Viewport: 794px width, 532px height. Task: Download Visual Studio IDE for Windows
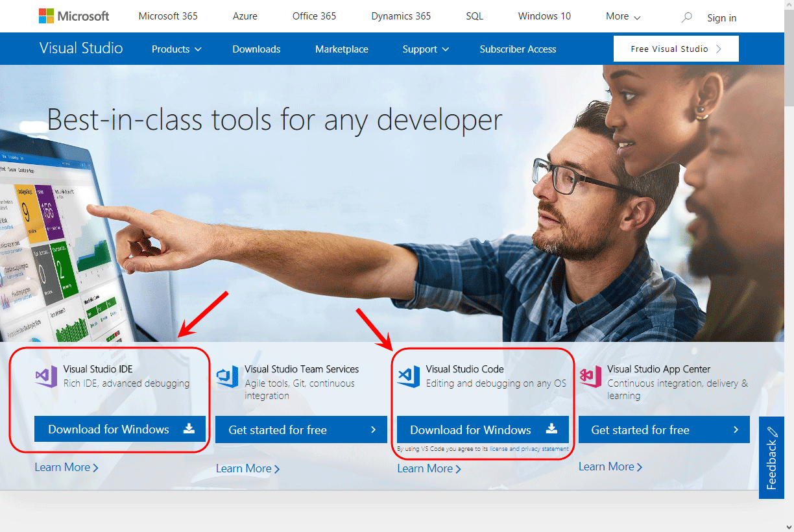coord(120,429)
